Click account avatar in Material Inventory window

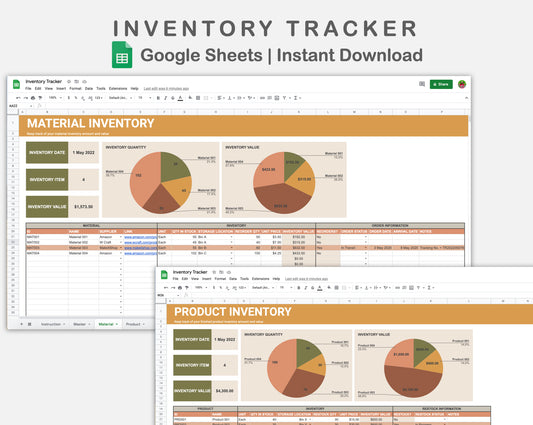coord(462,84)
